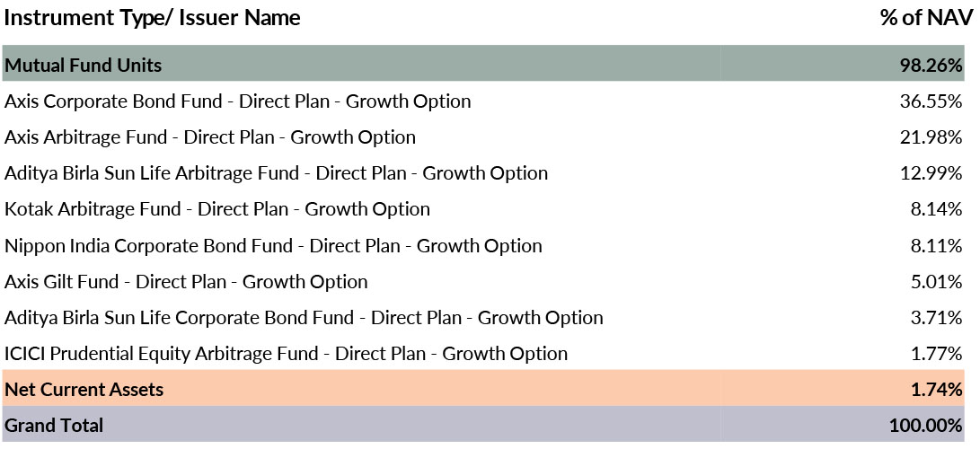This screenshot has width=980, height=449.
Task: Select ICICI Prudential Equity Arbitrage Fund
Action: click(x=286, y=354)
